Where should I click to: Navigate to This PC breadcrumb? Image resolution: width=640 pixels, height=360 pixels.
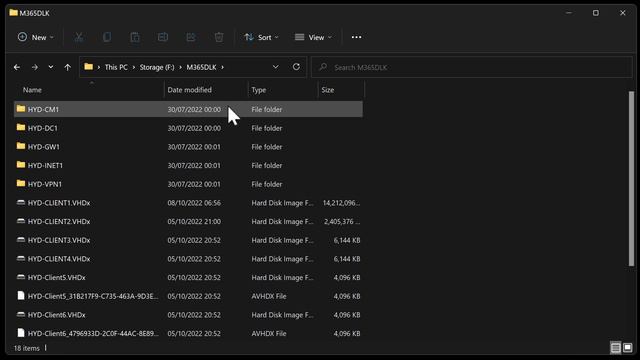tap(116, 67)
